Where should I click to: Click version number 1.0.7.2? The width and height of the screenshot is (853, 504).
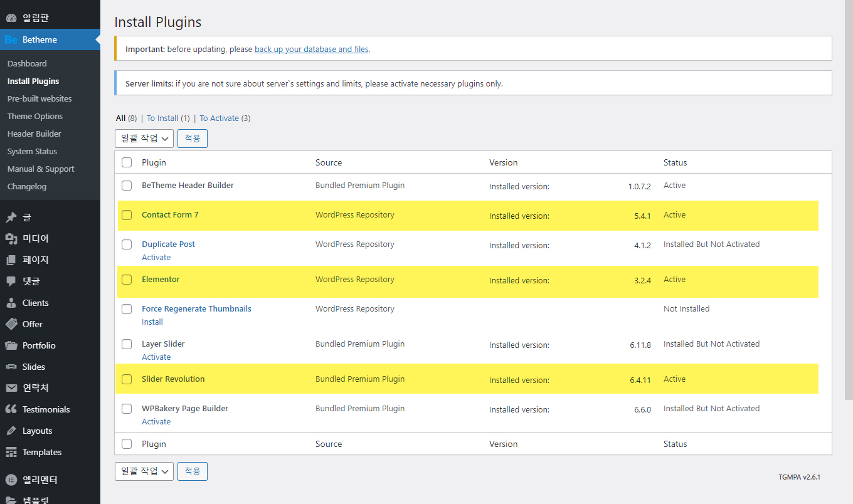point(640,187)
